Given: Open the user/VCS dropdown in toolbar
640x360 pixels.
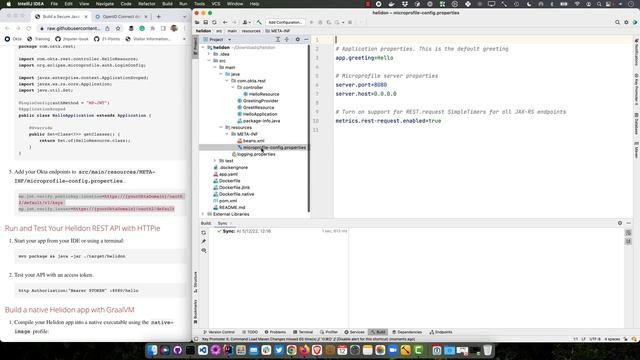Looking at the screenshot, I should pos(246,22).
